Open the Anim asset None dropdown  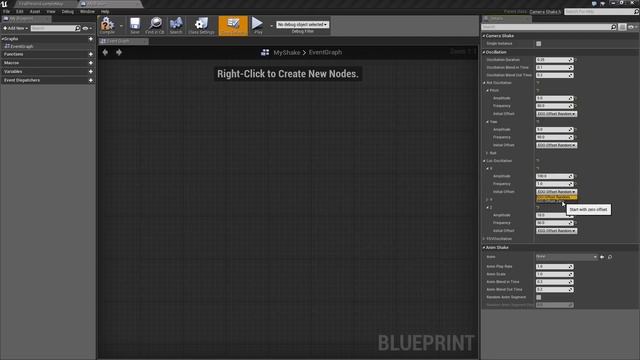click(567, 257)
